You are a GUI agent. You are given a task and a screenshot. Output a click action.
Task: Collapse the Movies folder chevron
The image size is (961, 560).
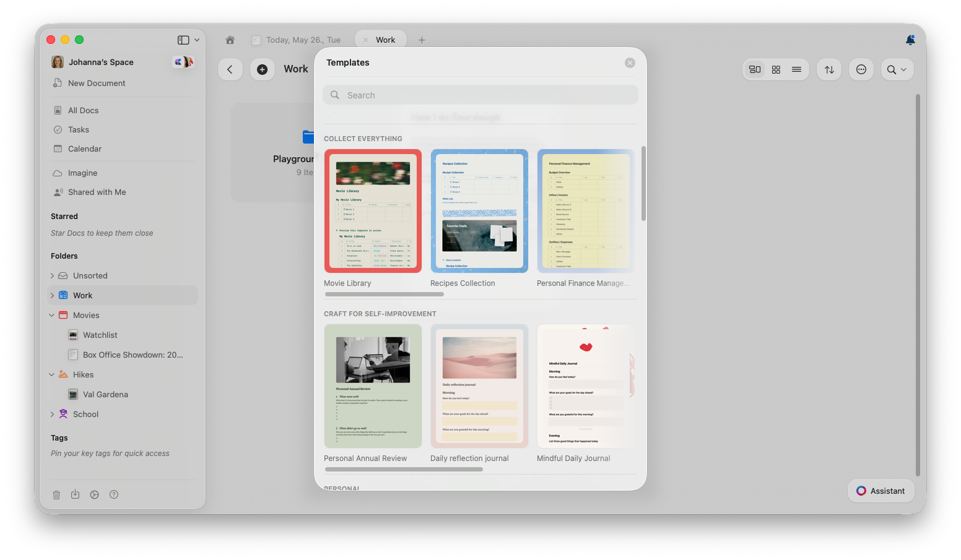52,315
